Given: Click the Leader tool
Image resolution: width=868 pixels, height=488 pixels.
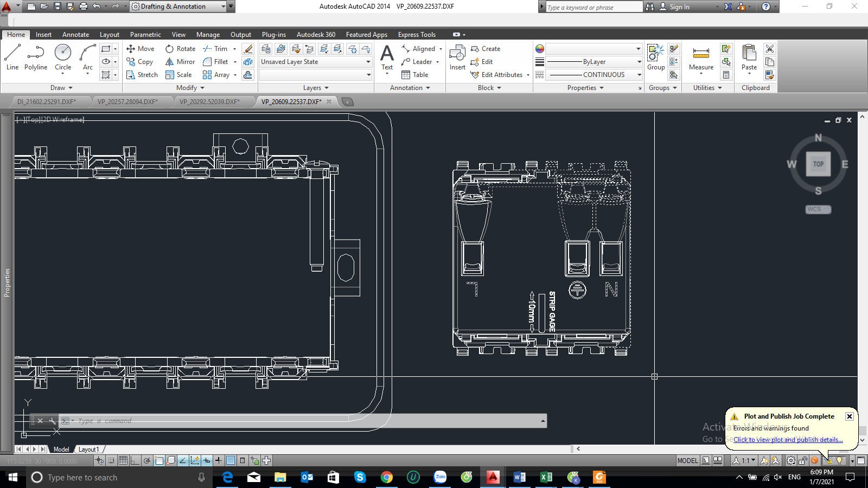Looking at the screenshot, I should [417, 62].
